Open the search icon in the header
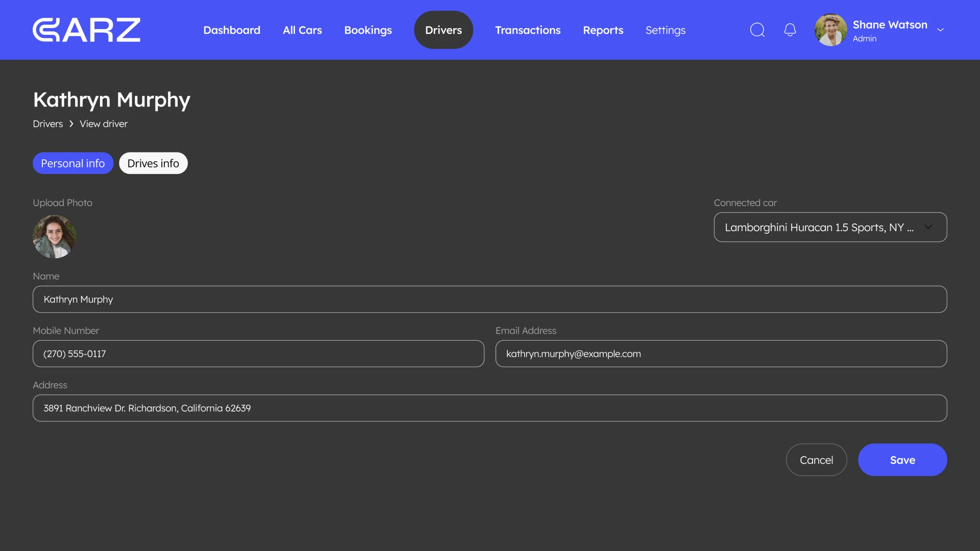This screenshot has height=551, width=980. click(x=757, y=30)
